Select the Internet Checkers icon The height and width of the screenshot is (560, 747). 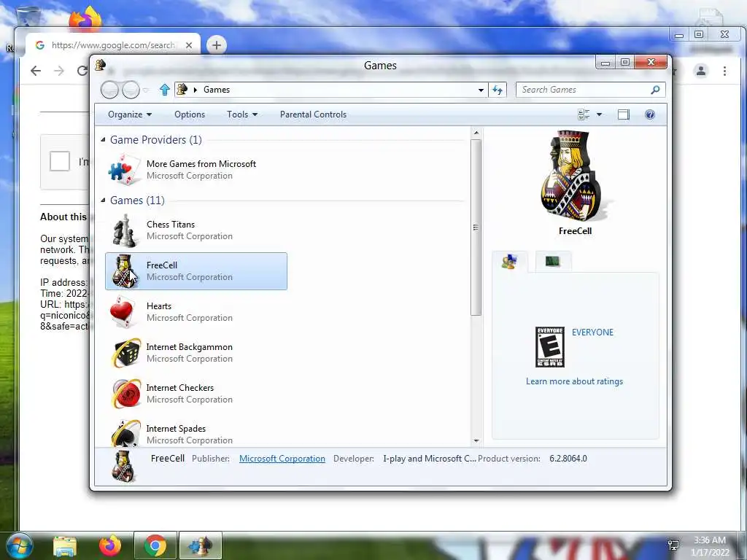pos(125,394)
